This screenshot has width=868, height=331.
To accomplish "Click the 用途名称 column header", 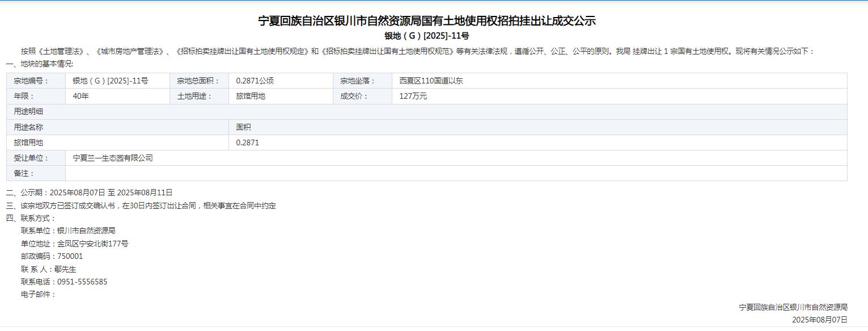I will point(28,127).
